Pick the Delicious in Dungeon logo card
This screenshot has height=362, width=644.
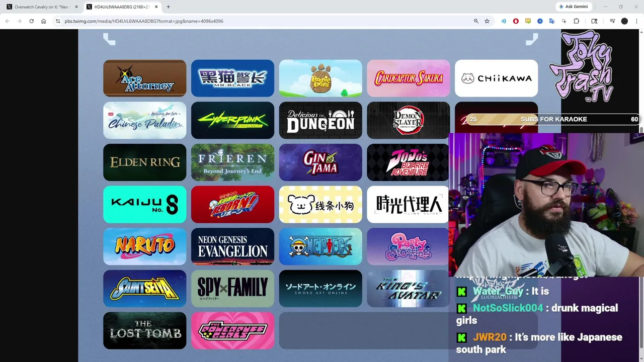pyautogui.click(x=320, y=120)
